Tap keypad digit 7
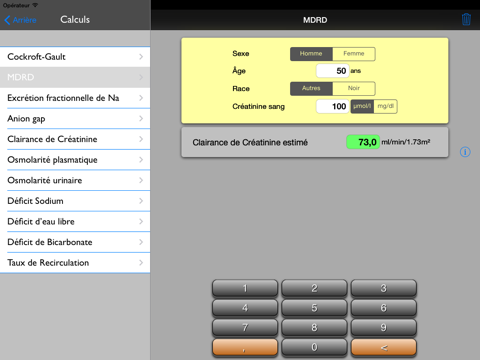Image resolution: width=480 pixels, height=360 pixels. coord(245,328)
